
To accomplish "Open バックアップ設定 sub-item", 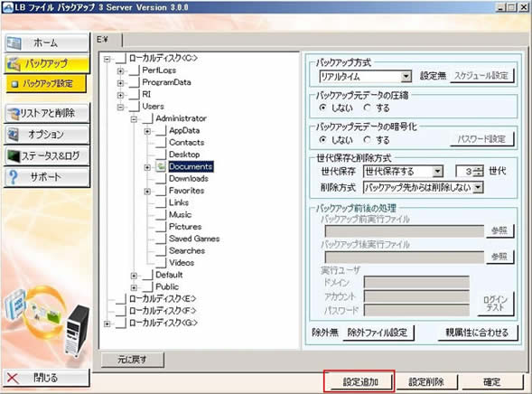I will (x=46, y=83).
